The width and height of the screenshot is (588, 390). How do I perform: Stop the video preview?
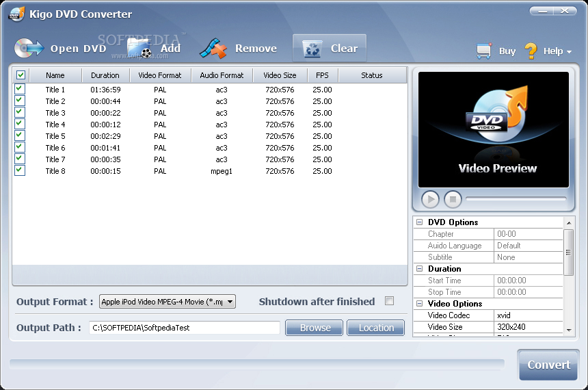tap(453, 199)
